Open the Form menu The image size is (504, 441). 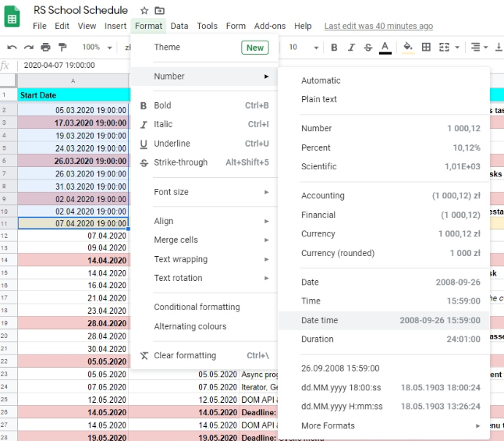point(236,26)
